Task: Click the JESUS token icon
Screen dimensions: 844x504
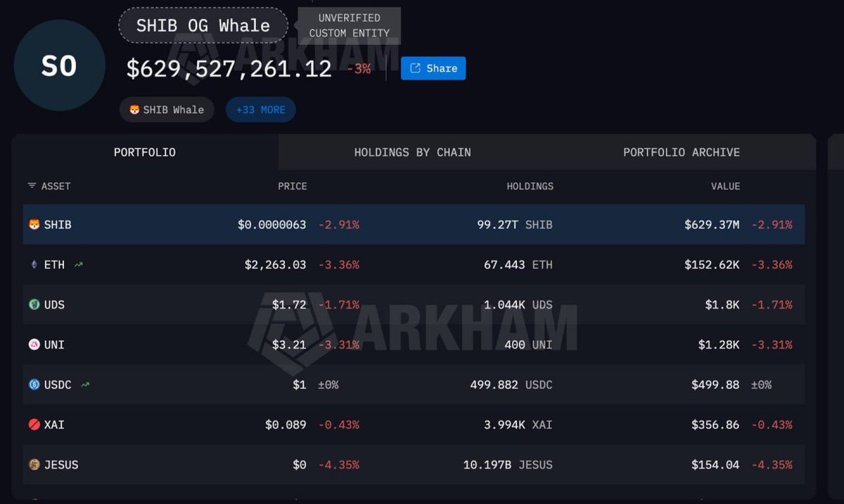Action: point(34,465)
